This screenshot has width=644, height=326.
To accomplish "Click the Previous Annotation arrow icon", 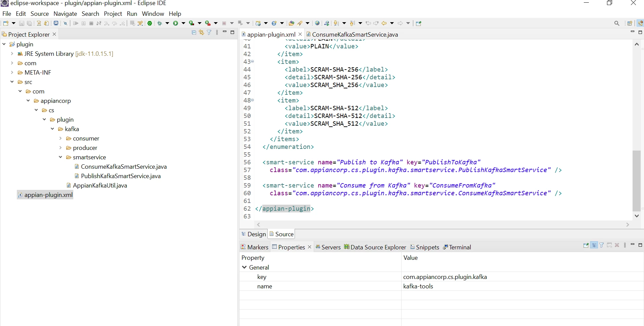I will pyautogui.click(x=352, y=23).
